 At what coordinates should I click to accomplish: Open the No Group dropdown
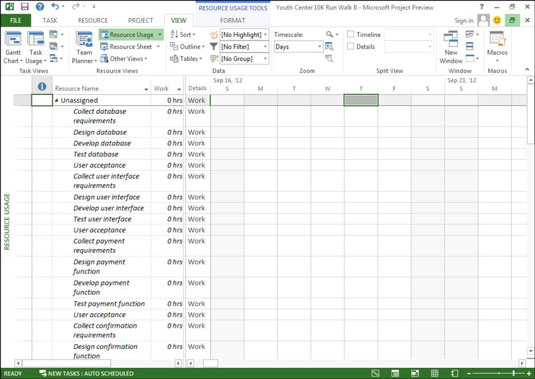tap(244, 59)
